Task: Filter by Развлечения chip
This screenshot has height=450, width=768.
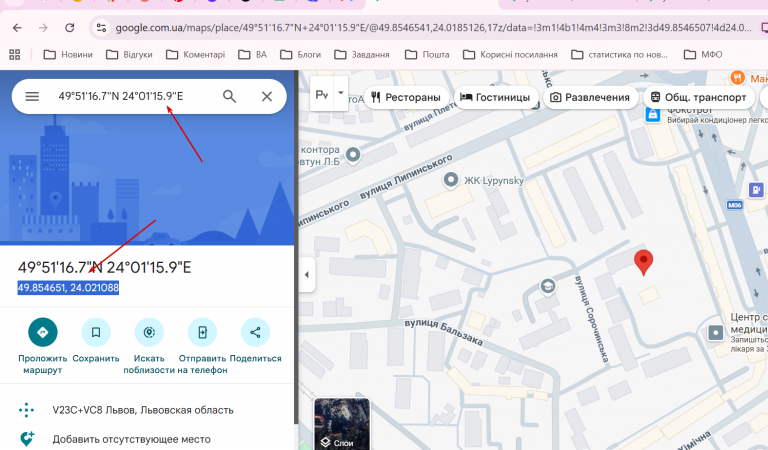Action: [590, 97]
